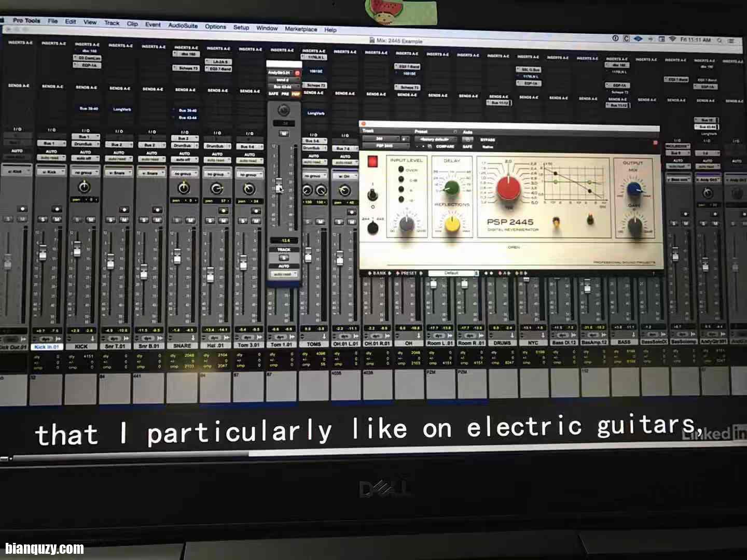Open the Track menu
The image size is (747, 560).
112,23
